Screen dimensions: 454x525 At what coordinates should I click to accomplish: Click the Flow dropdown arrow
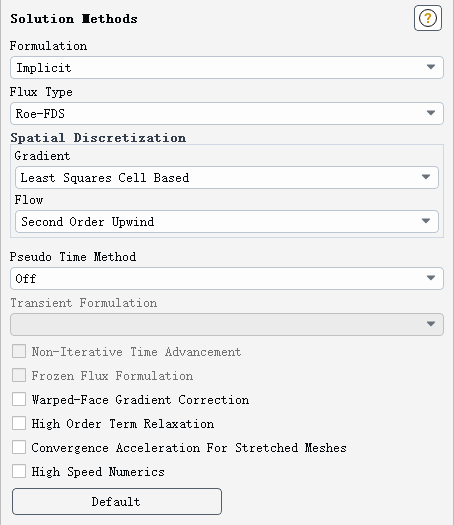pos(426,221)
